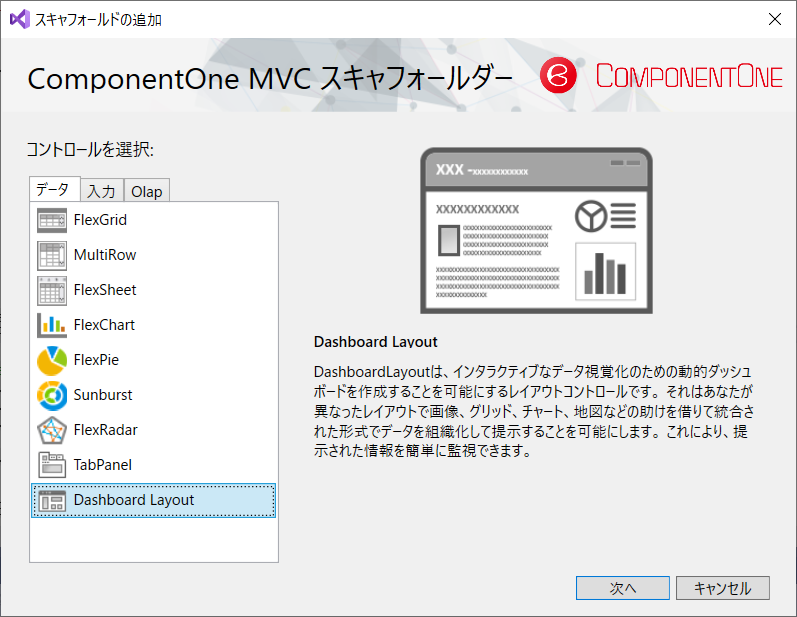Switch to the 入力 tab
This screenshot has height=617, width=797.
tap(102, 191)
